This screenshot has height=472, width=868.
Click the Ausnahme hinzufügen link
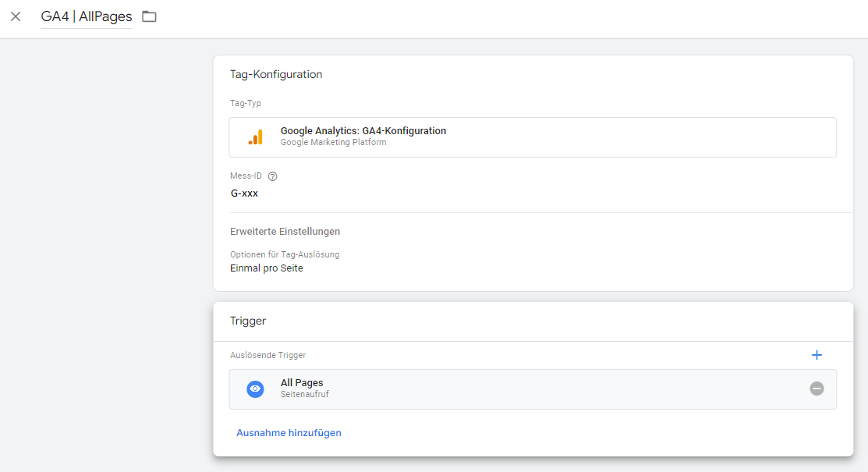289,433
